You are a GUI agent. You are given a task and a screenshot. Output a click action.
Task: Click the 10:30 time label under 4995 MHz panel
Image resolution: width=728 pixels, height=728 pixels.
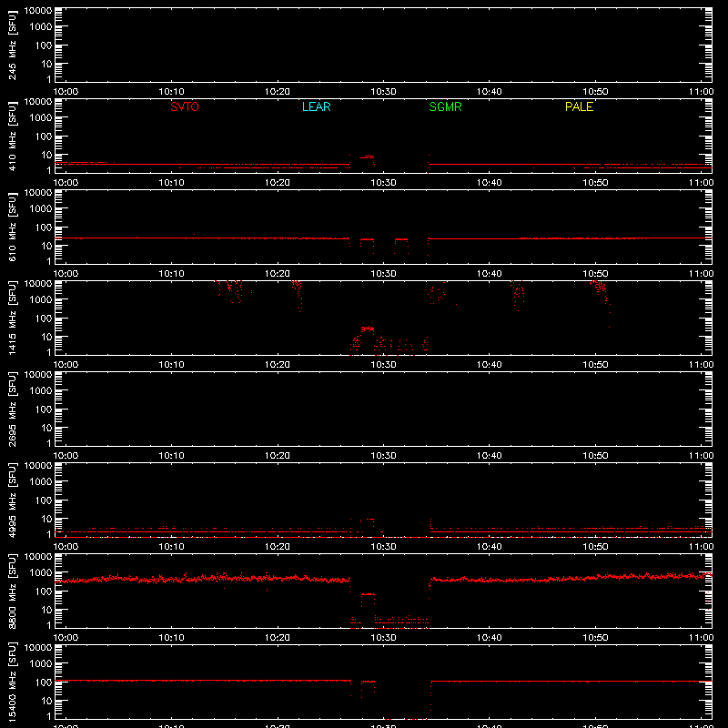click(x=383, y=547)
